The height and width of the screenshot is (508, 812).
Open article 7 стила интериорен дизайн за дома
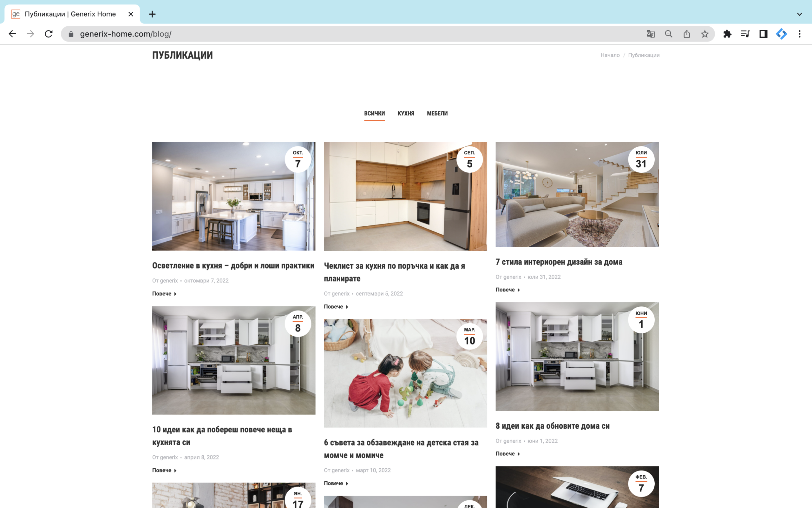pyautogui.click(x=559, y=262)
